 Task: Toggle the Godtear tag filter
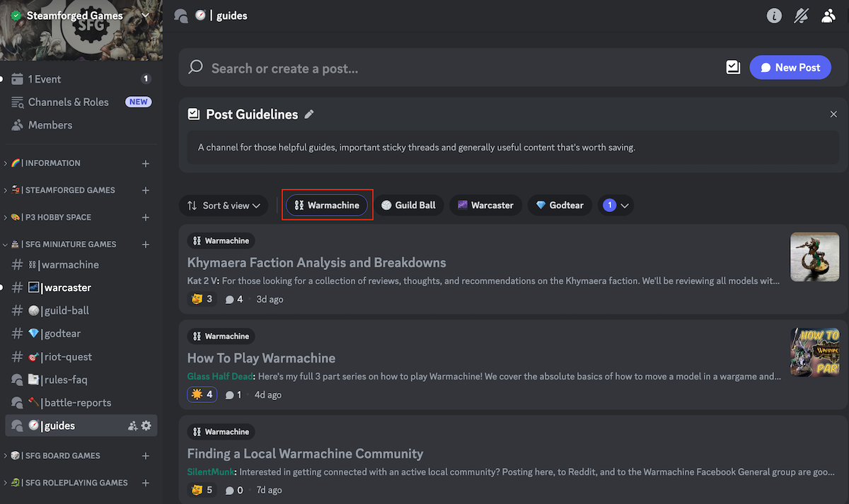pyautogui.click(x=560, y=206)
